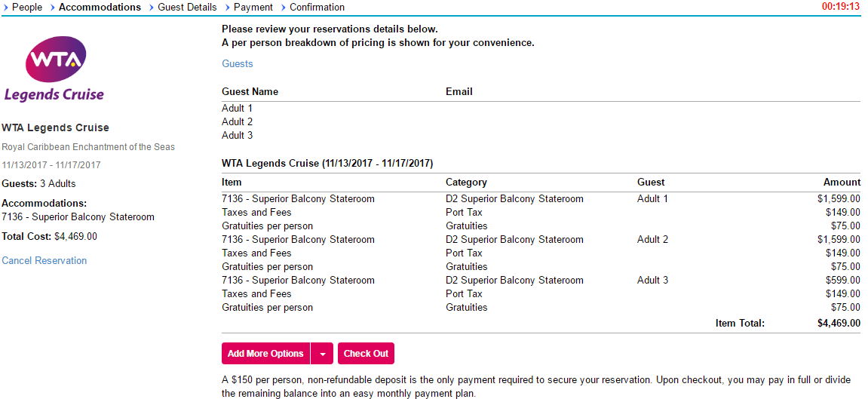This screenshot has height=399, width=868.
Task: Jump to the Payment step
Action: 253,8
